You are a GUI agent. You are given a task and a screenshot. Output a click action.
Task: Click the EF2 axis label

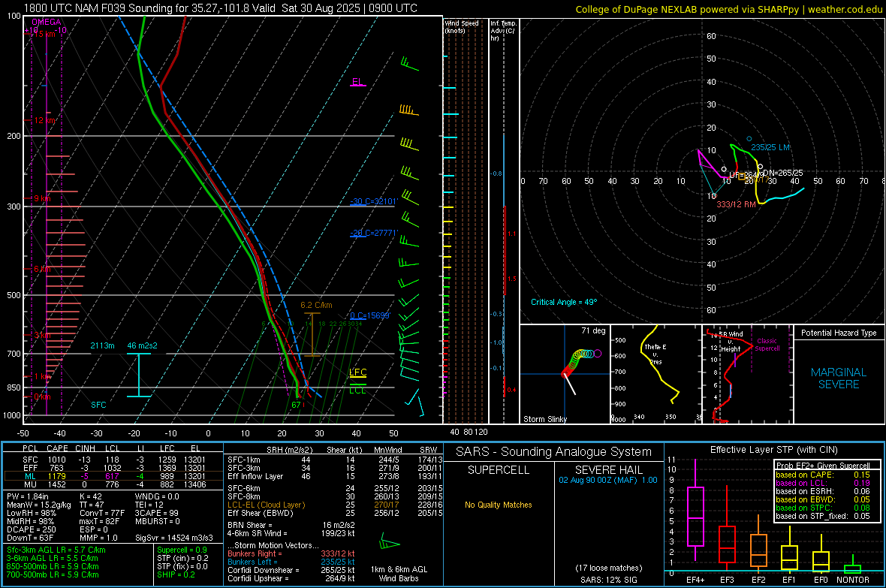click(758, 580)
